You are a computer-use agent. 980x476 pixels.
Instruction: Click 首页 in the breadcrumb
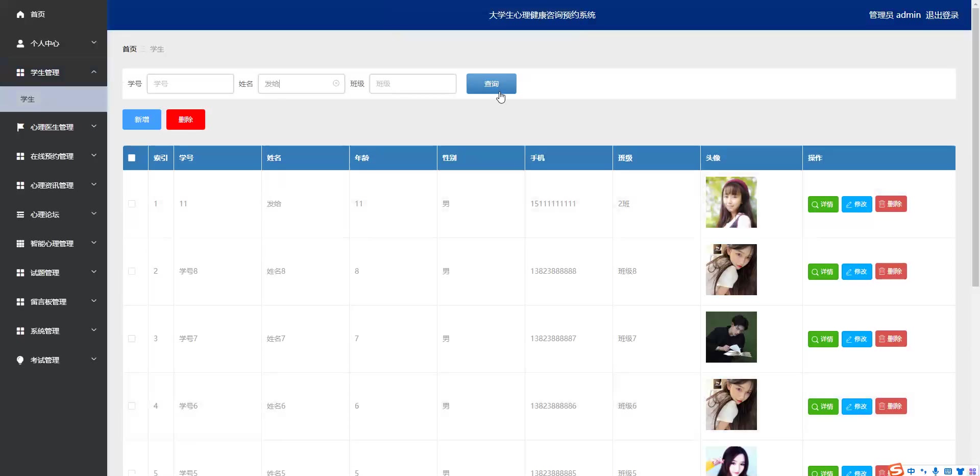[x=130, y=49]
